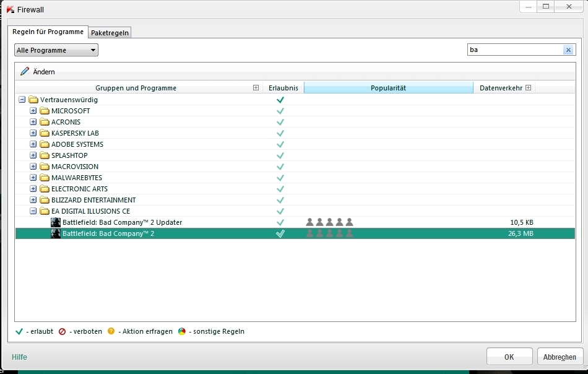Click the ACRONIS folder icon
This screenshot has width=588, height=374.
(x=45, y=122)
